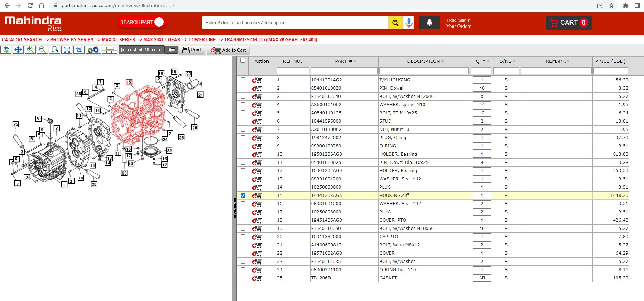Click the splitter collapse arrow on panel divider
644x301 pixels.
tap(235, 208)
